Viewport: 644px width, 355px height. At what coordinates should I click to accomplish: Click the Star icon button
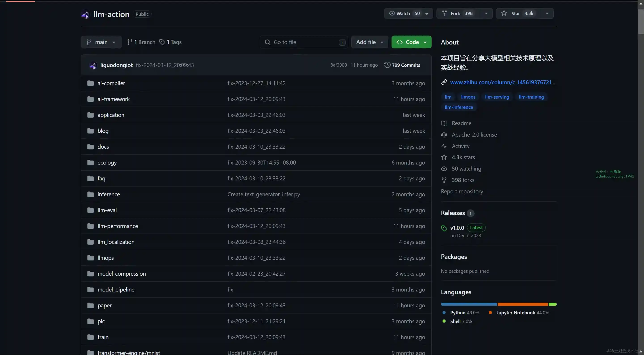[x=504, y=13]
